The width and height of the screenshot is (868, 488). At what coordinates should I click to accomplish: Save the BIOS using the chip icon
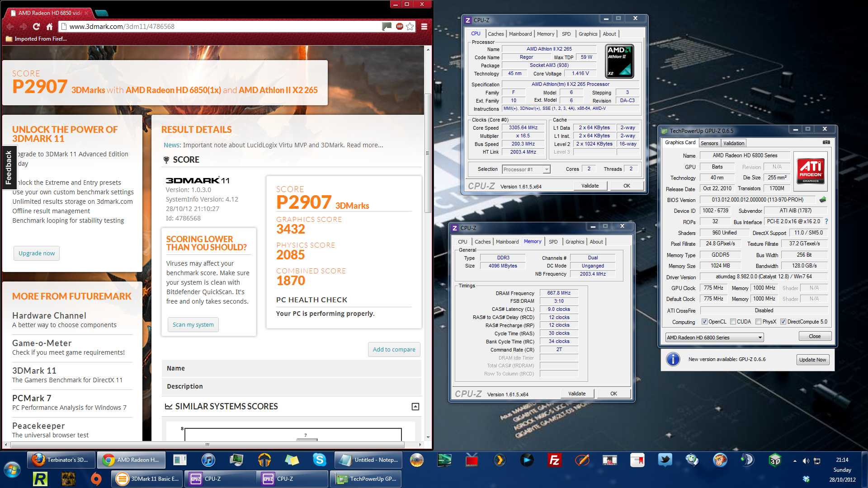(x=823, y=199)
